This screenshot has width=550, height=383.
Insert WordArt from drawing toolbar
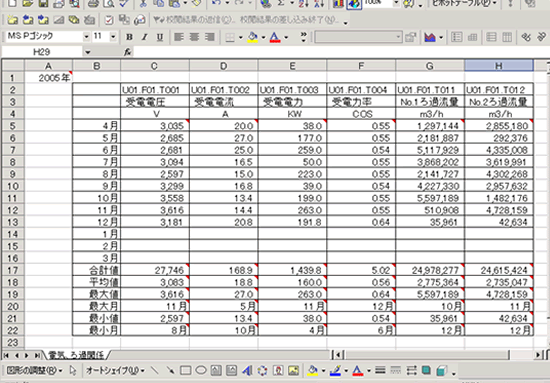pos(247,370)
